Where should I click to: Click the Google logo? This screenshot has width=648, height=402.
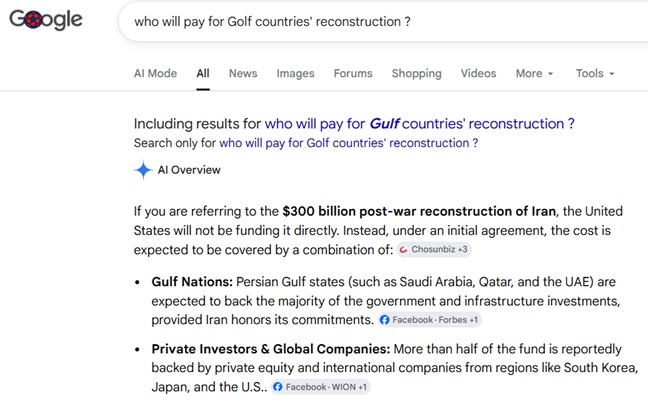(x=46, y=19)
